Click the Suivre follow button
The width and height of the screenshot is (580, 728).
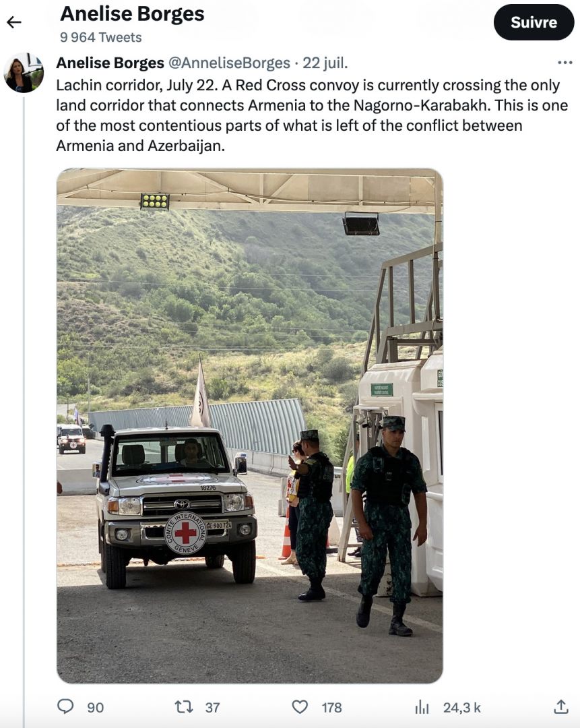click(534, 22)
